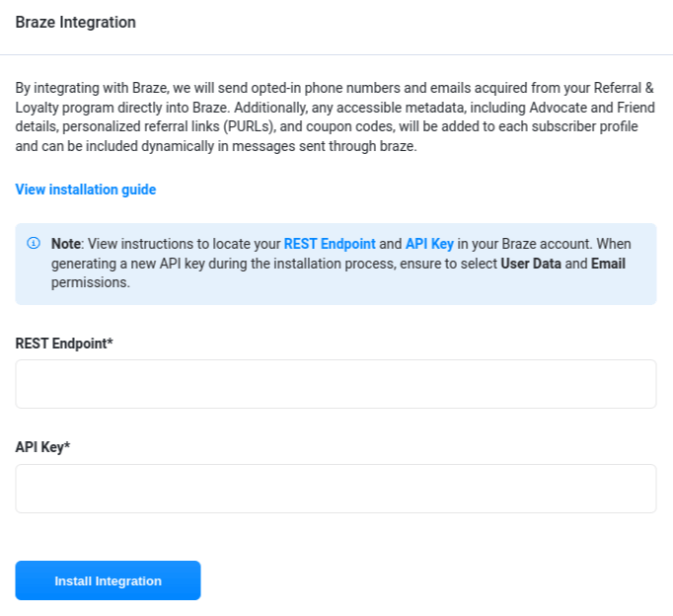The height and width of the screenshot is (616, 673).
Task: Click the Braze Integration heading
Action: tap(76, 22)
